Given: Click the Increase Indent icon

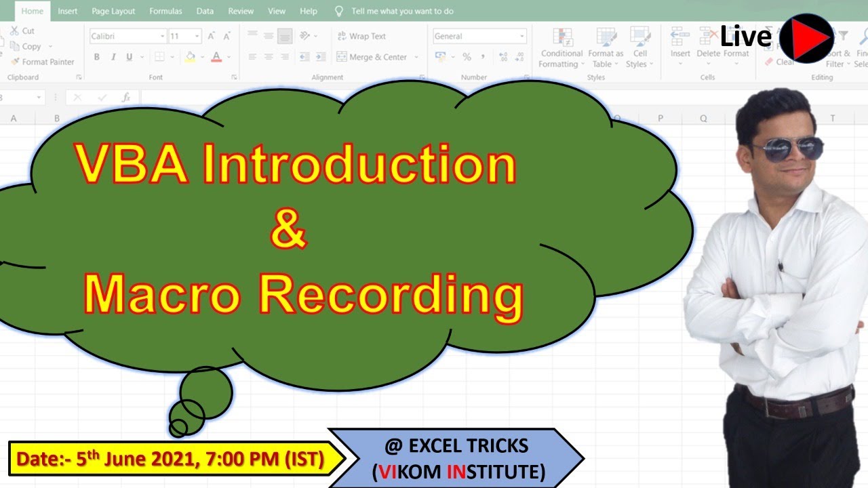Looking at the screenshot, I should 320,57.
